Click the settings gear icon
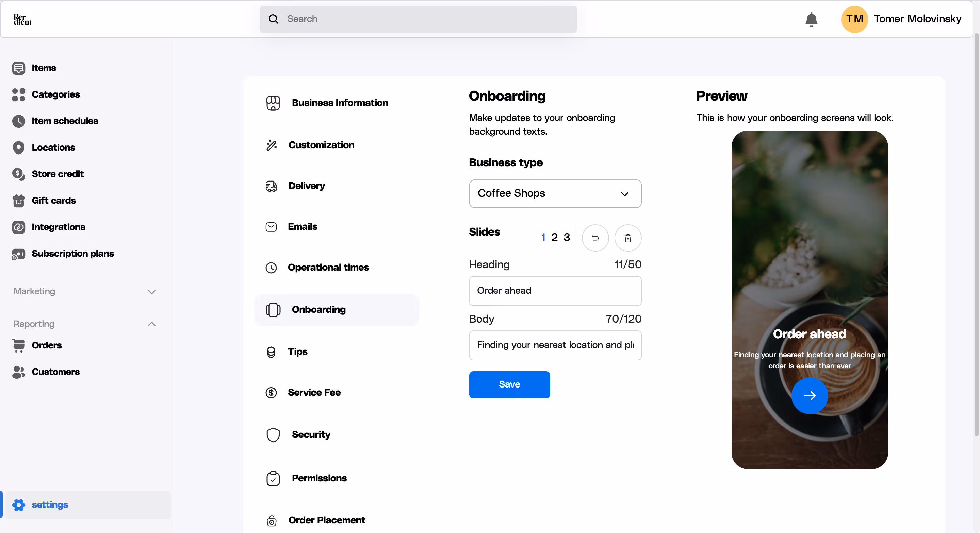980x533 pixels. point(19,504)
